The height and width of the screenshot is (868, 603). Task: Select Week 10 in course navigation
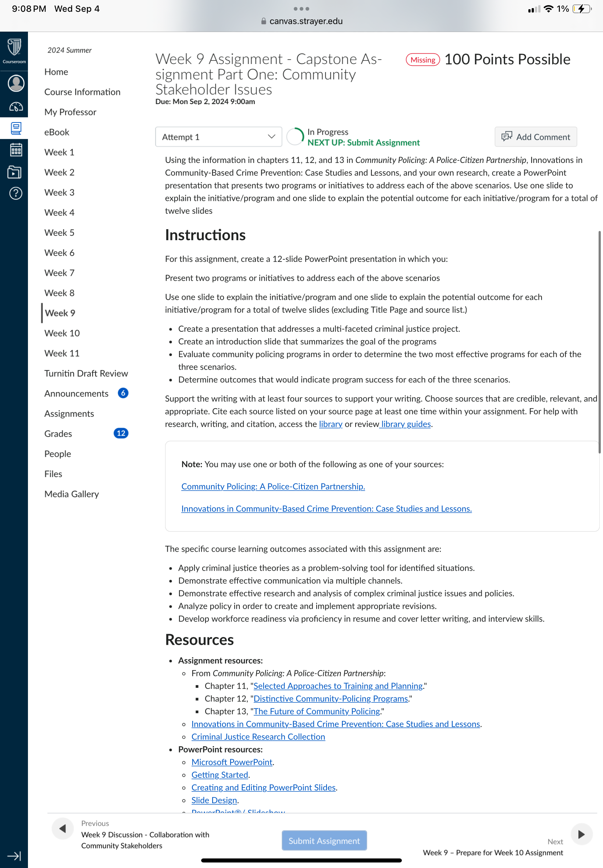(x=62, y=333)
